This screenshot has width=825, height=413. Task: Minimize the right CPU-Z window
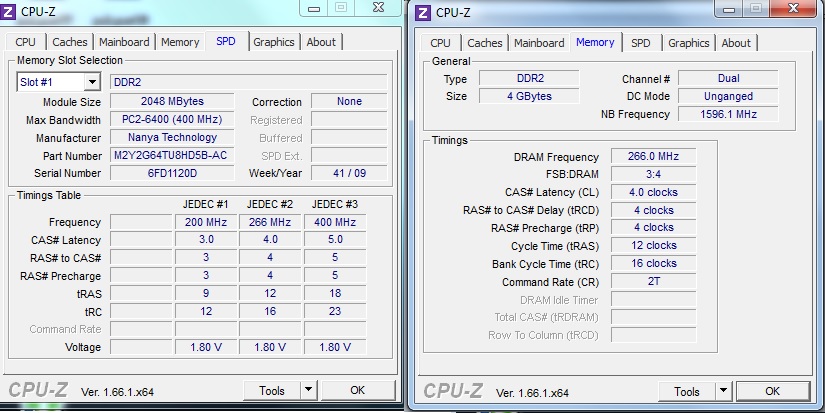[x=728, y=9]
